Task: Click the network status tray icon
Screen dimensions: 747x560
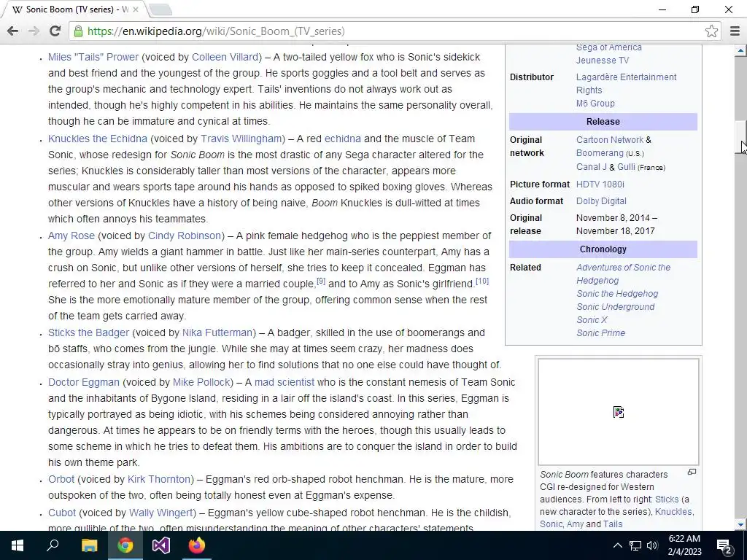Action: pos(635,545)
